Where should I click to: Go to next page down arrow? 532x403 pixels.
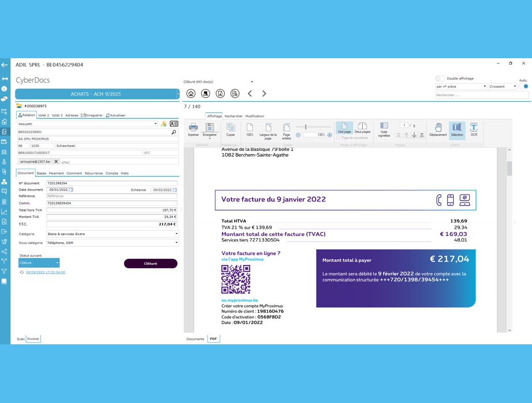(414, 135)
